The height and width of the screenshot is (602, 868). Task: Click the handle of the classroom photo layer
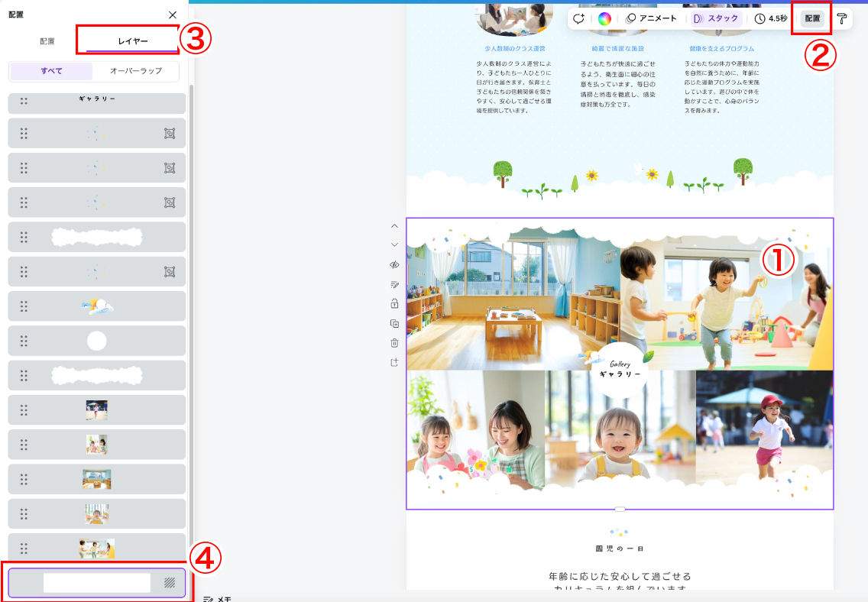coord(24,479)
